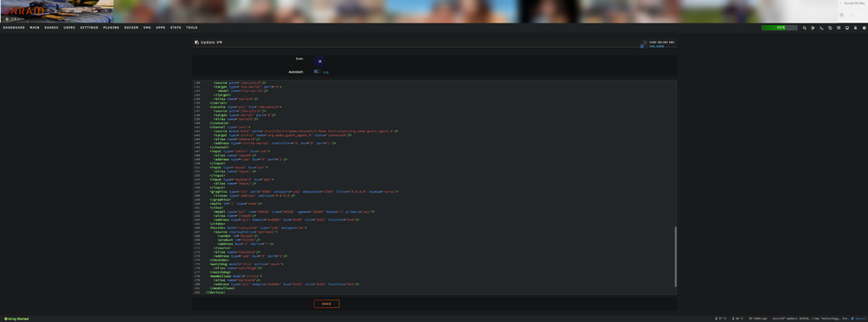Open the search magnifier icon in header

point(805,28)
